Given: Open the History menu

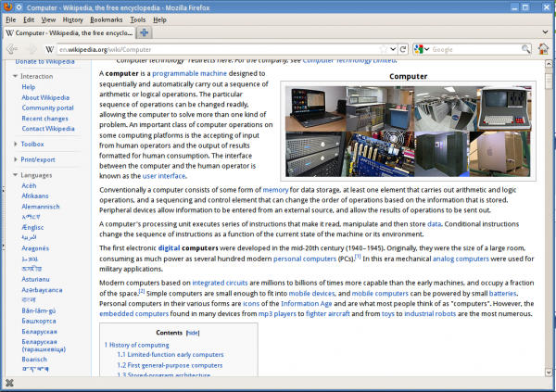Looking at the screenshot, I should coord(72,19).
